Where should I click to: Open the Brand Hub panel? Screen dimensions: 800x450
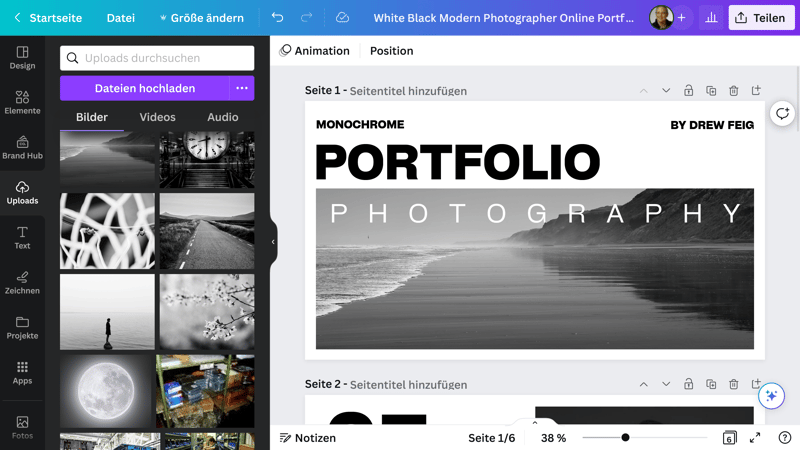(x=22, y=146)
